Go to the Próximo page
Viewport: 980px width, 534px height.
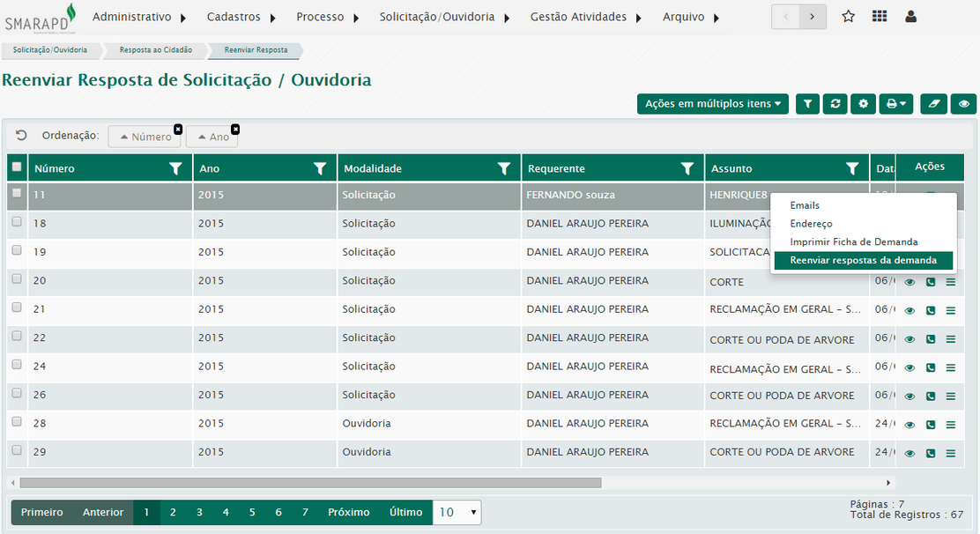348,512
